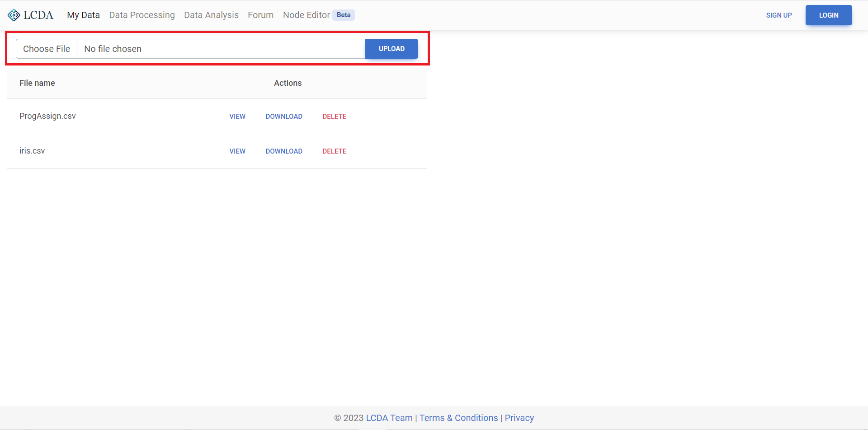Viewport: 868px width, 430px height.
Task: Open the Node Editor Beta
Action: click(307, 15)
